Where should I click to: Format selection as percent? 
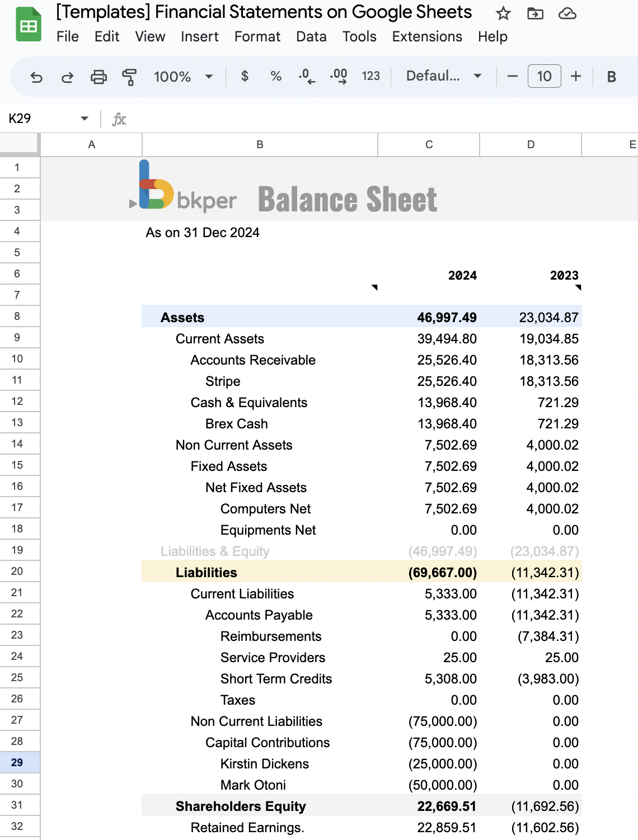coord(275,77)
